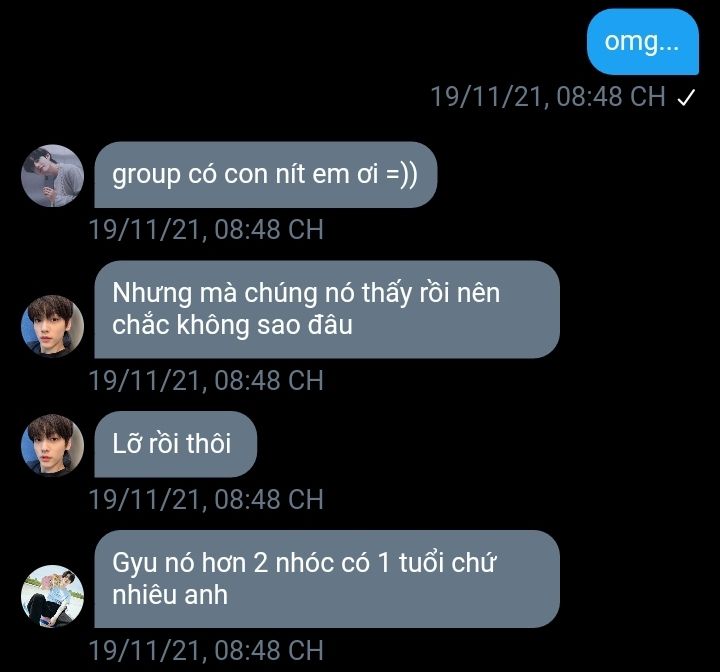Click timestamp below 'group có con nít' message
720x672 pixels.
pyautogui.click(x=206, y=229)
